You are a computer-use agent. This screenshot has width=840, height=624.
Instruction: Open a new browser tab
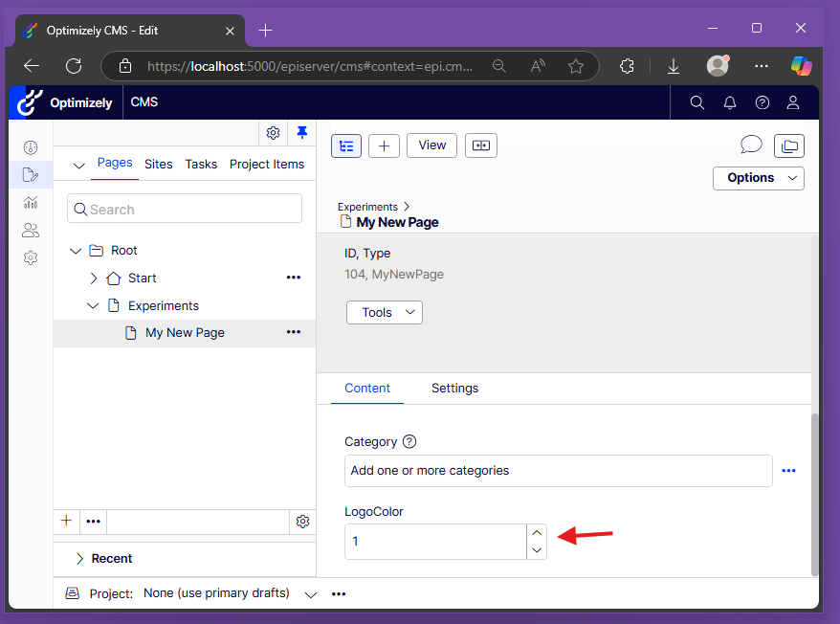pyautogui.click(x=265, y=31)
